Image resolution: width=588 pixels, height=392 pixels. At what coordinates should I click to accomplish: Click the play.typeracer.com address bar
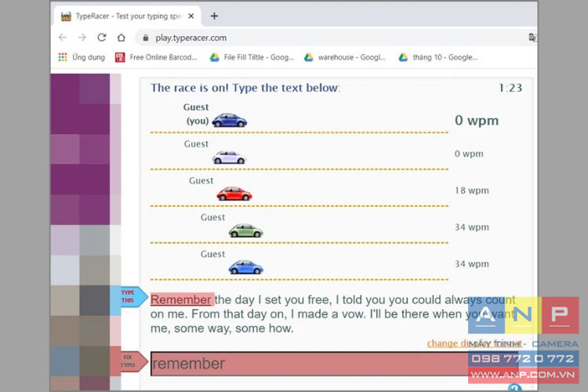point(330,38)
